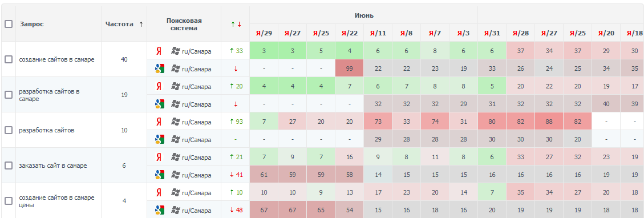Click Yandex icon in создание сайтов в самаре row
644x218 pixels.
pos(159,51)
